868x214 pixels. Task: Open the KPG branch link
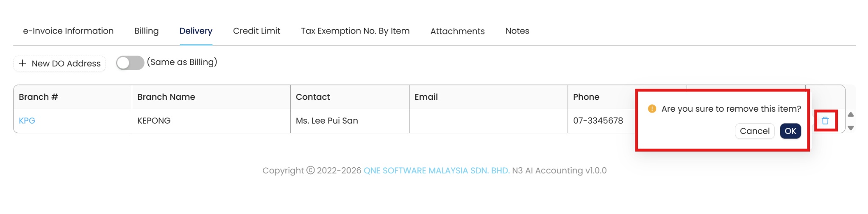click(27, 121)
